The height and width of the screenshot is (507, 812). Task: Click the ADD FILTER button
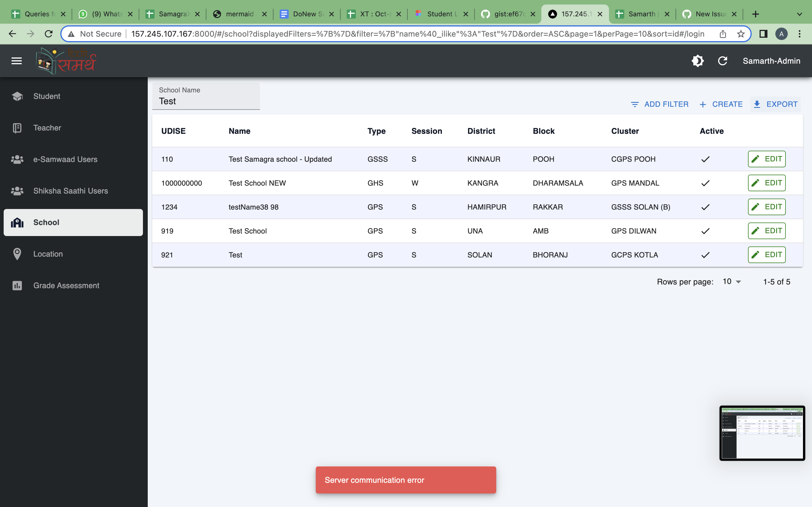point(660,104)
